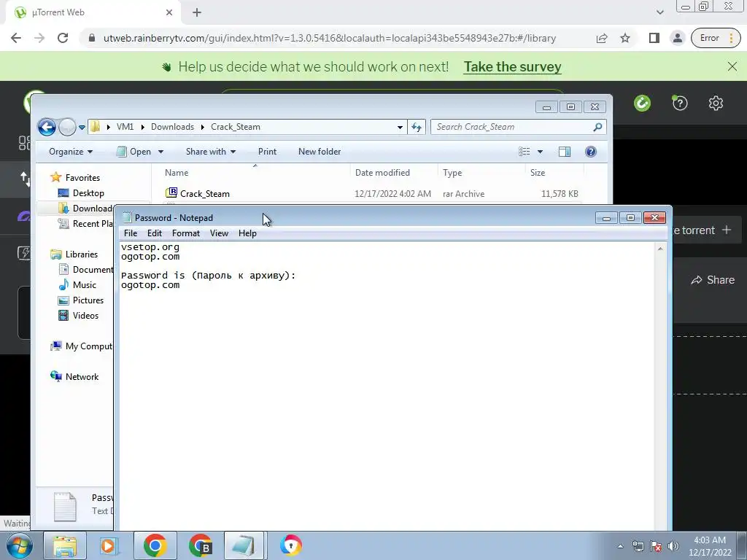This screenshot has height=560, width=747.
Task: Click the Share button in µTorrent
Action: [x=713, y=280]
